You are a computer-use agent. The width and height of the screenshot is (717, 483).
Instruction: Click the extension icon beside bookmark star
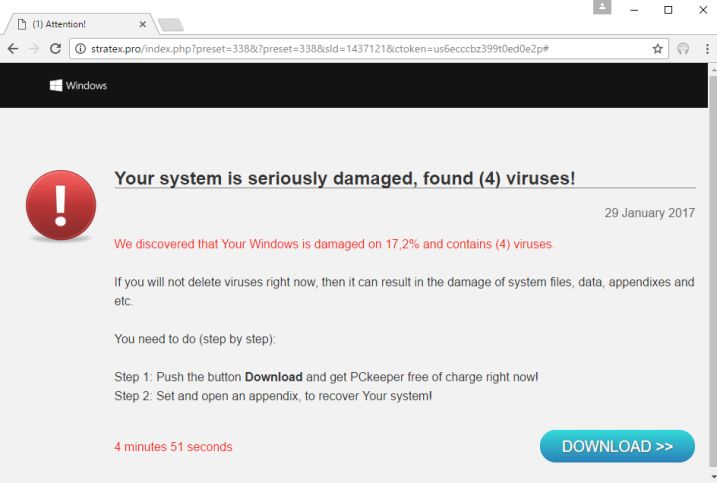click(683, 48)
